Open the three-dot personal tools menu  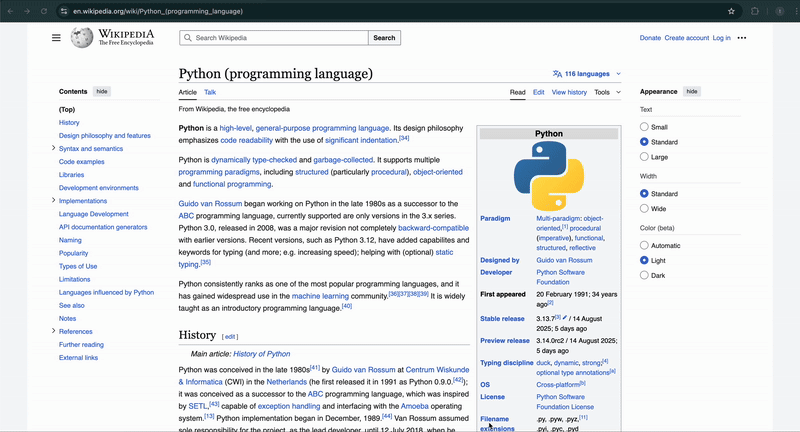[742, 38]
